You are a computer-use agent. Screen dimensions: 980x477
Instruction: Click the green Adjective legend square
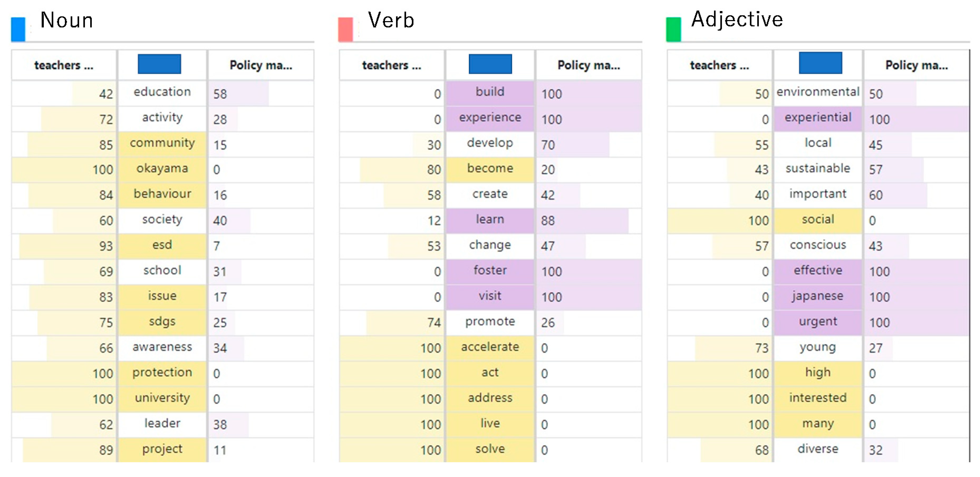click(x=673, y=29)
